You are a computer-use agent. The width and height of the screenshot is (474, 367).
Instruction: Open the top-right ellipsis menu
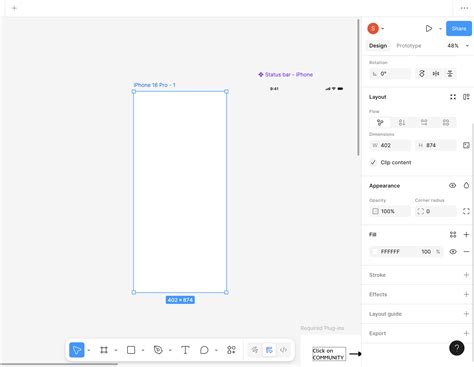tap(464, 8)
